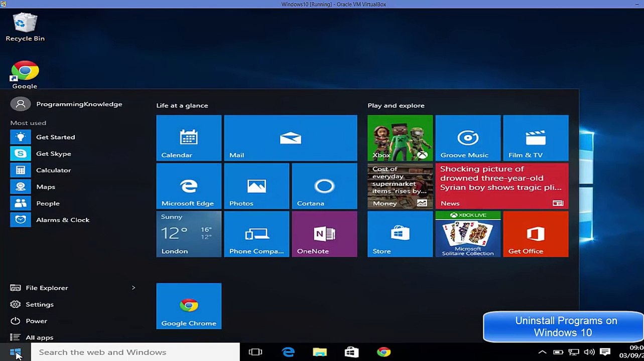The image size is (644, 361).
Task: Open the Xbox tile
Action: (x=400, y=138)
